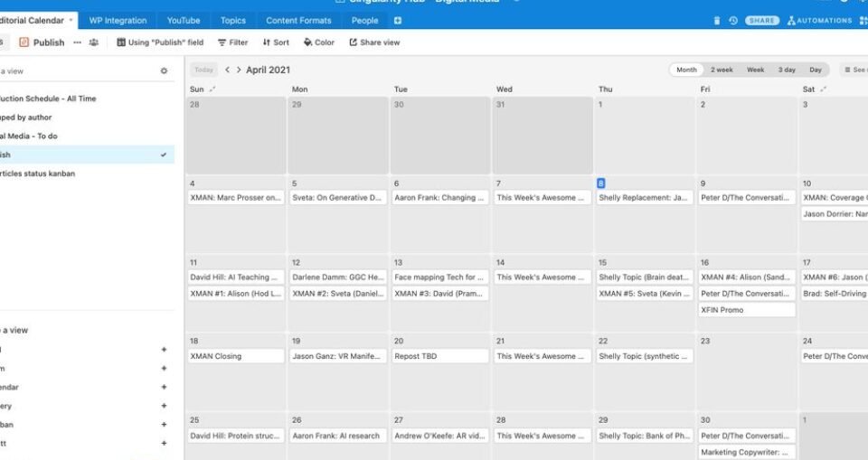Switch calendar to Month range
This screenshot has height=460, width=868.
686,70
